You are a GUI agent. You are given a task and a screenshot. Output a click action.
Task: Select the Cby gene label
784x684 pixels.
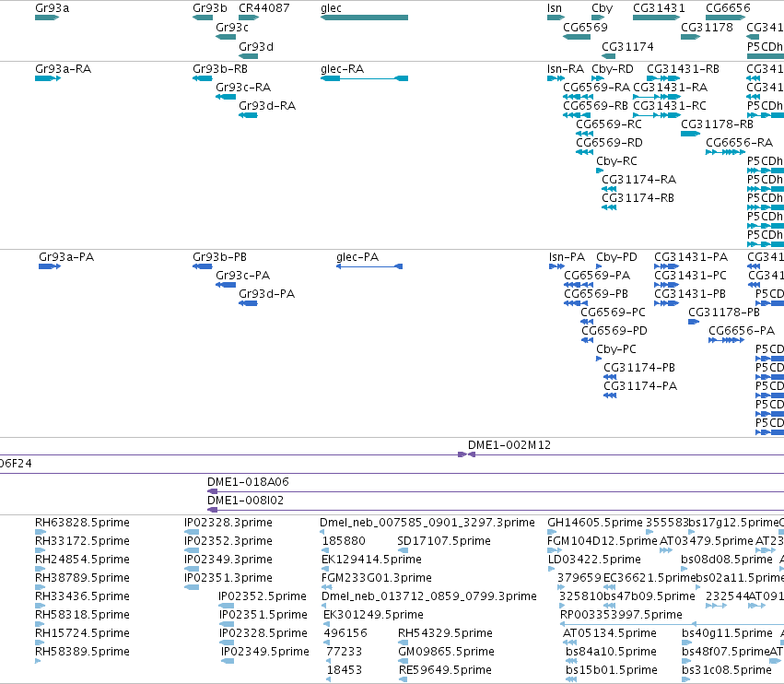602,8
